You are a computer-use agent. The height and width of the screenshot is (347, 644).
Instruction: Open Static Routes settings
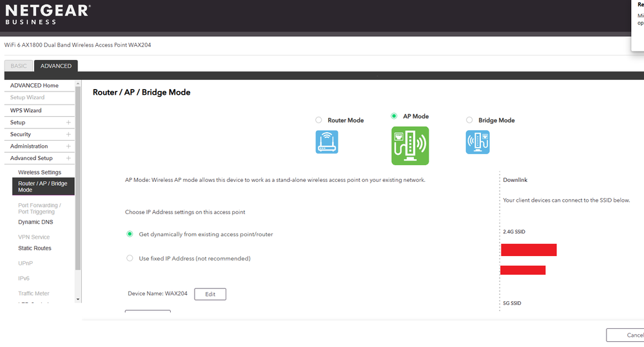pyautogui.click(x=35, y=248)
